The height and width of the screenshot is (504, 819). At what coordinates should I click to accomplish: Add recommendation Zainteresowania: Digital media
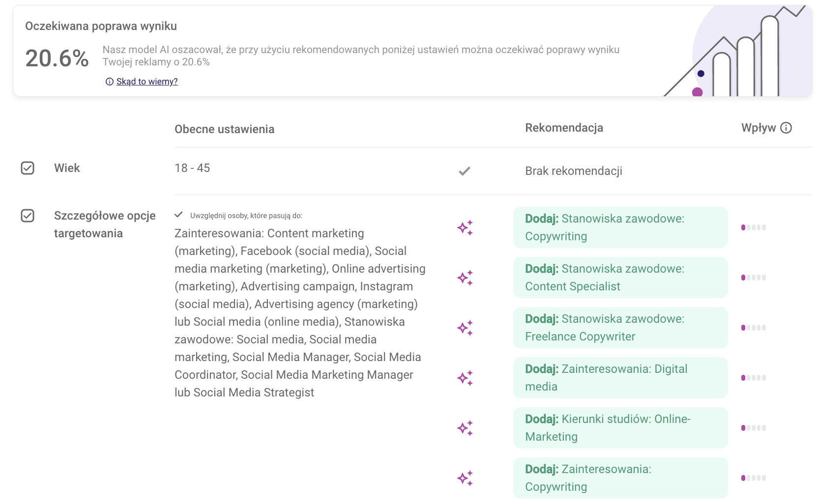click(x=620, y=378)
